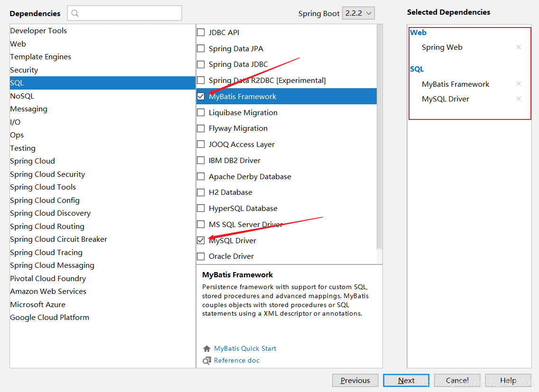Select Spring Cloud Tracing category
Viewport: 539px width, 392px height.
point(102,253)
